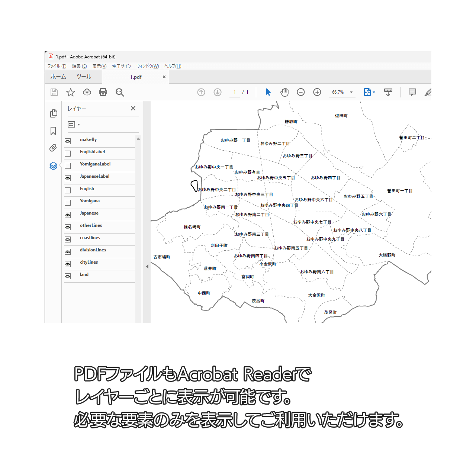Open the ヘルプ menu

click(x=173, y=66)
